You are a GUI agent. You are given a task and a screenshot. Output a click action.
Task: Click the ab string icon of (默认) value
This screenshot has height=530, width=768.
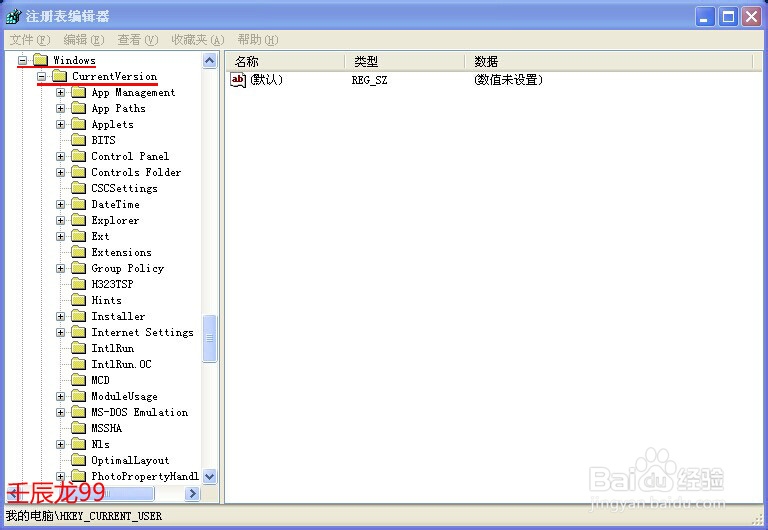point(238,80)
